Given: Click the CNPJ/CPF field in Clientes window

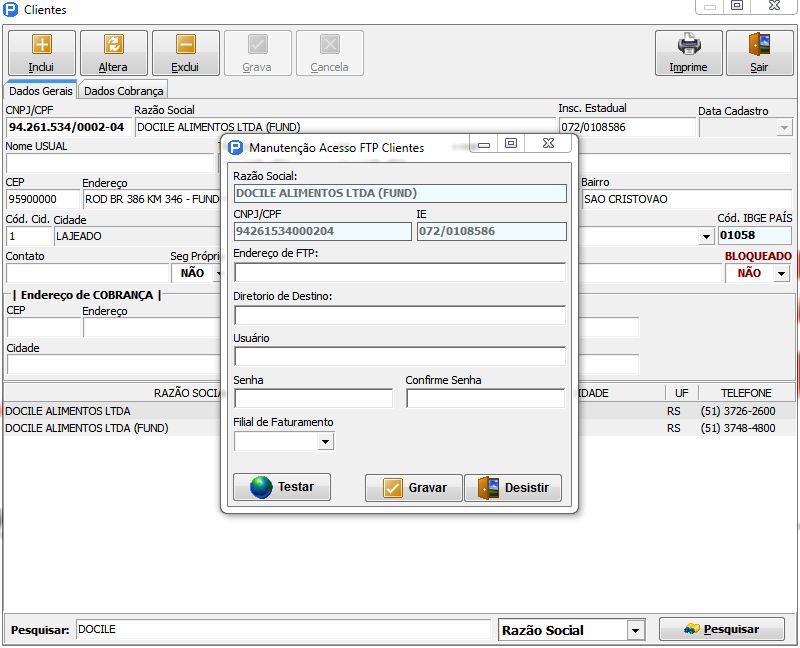Looking at the screenshot, I should tap(69, 127).
